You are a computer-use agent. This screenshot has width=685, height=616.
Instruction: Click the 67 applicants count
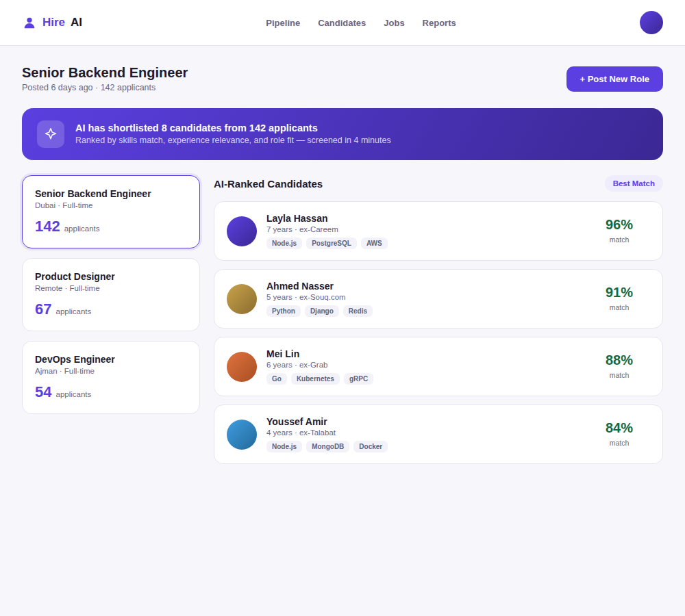(x=43, y=309)
